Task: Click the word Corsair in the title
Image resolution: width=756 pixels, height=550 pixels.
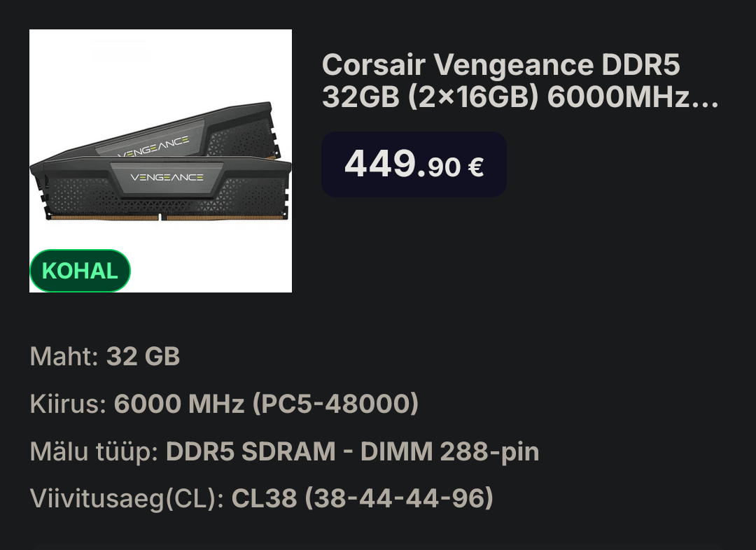Action: click(372, 65)
